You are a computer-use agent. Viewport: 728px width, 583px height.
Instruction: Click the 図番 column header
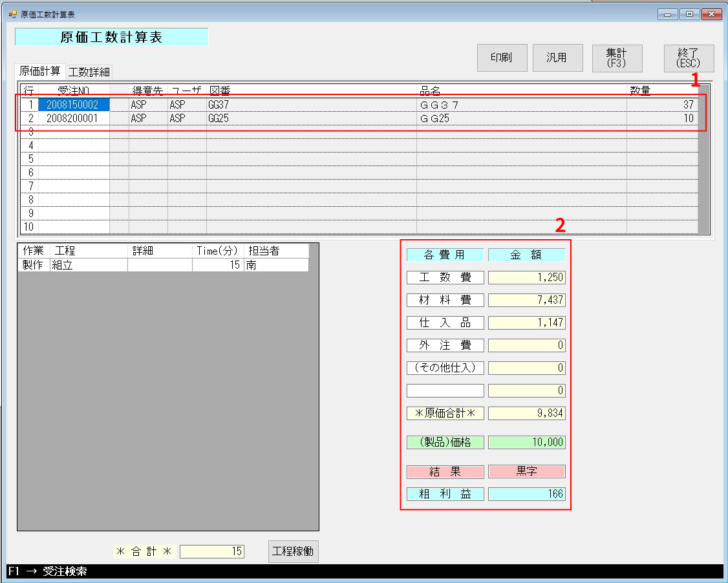pyautogui.click(x=311, y=90)
